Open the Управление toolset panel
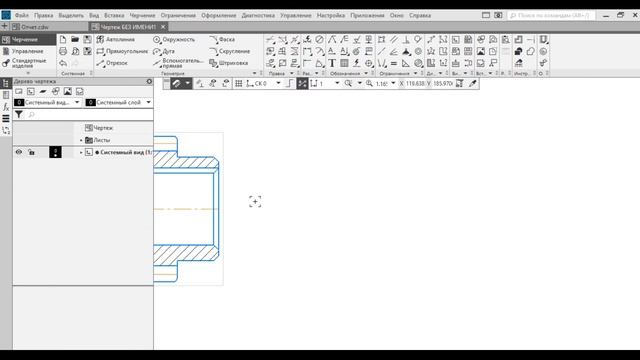Screen dimensions: 640x360 click(28, 51)
